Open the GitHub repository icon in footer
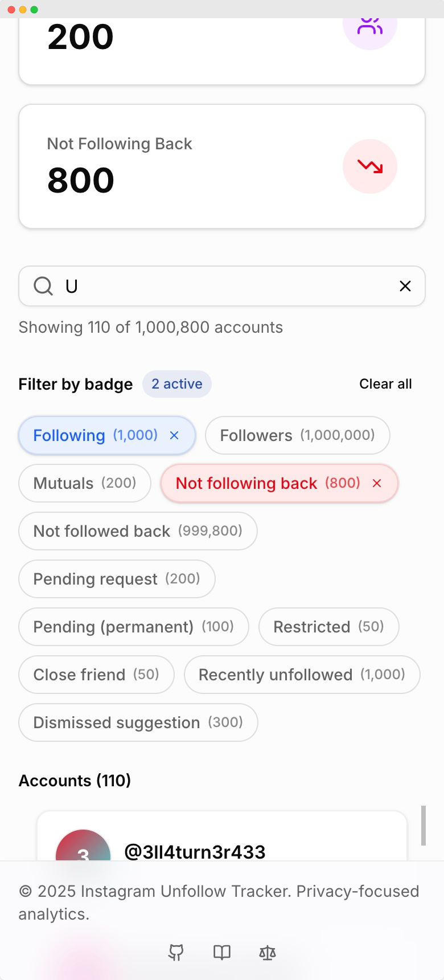Image resolution: width=444 pixels, height=980 pixels. point(176,952)
